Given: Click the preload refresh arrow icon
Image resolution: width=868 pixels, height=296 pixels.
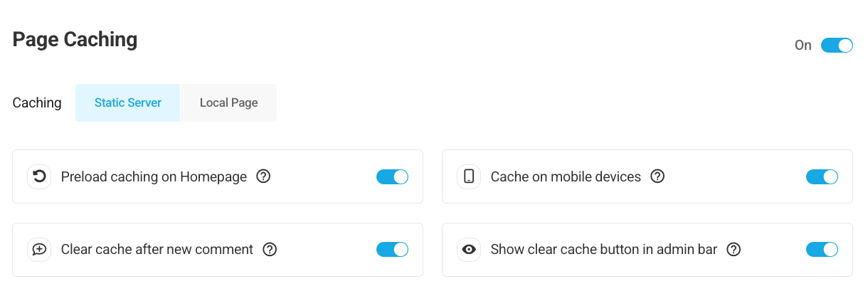Looking at the screenshot, I should coord(40,176).
